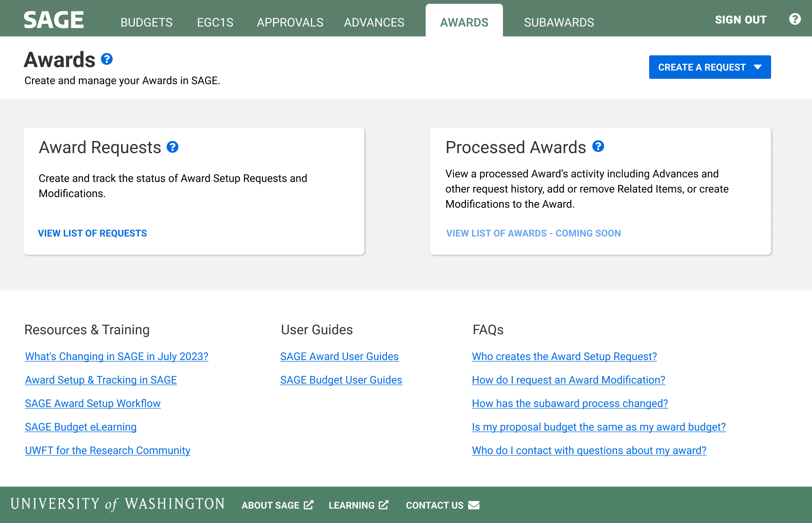
Task: Click 'Who creates the Award Setup Request?' FAQ
Action: point(564,356)
